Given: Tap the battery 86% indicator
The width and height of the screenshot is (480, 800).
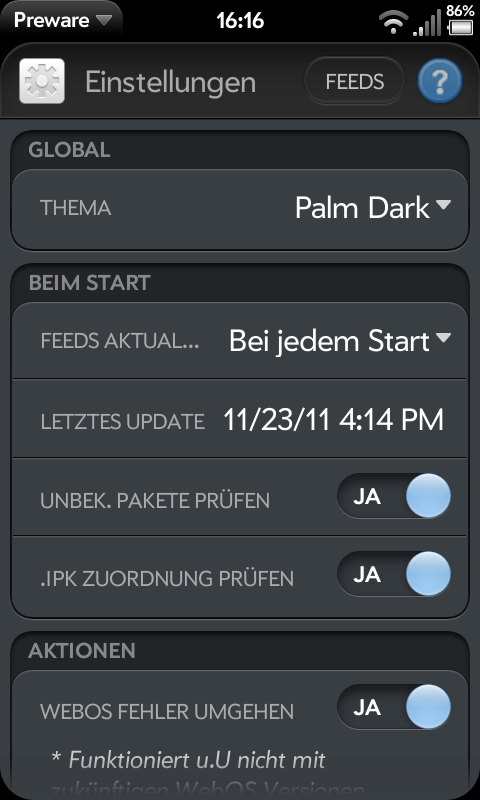Looking at the screenshot, I should [460, 20].
